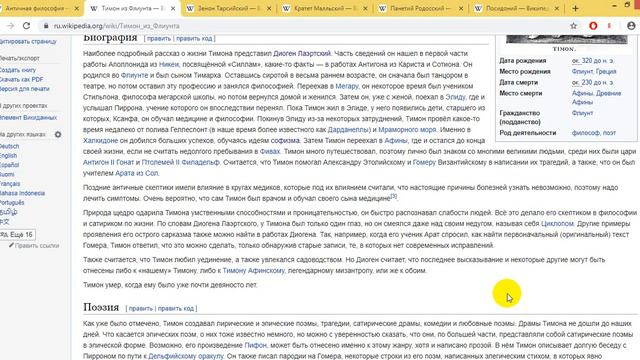Image resolution: width=640 pixels, height=360 pixels.
Task: Open the Фивах link
Action: 270,151
